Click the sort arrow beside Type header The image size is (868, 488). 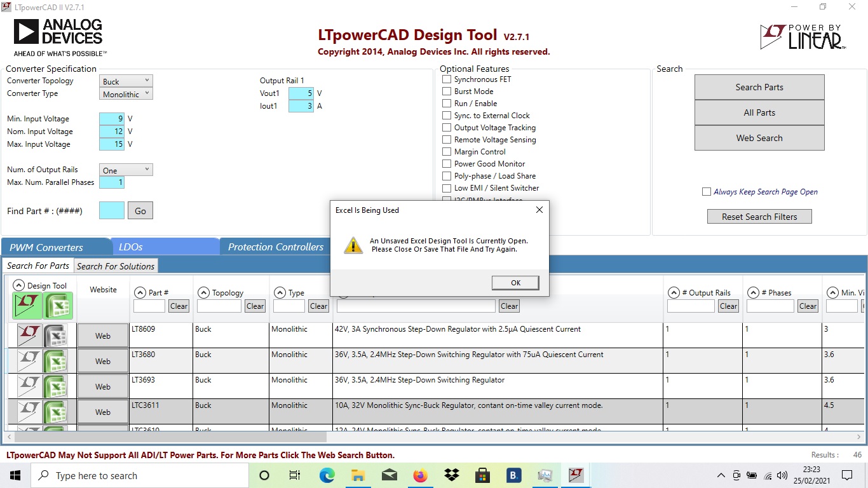pos(280,293)
